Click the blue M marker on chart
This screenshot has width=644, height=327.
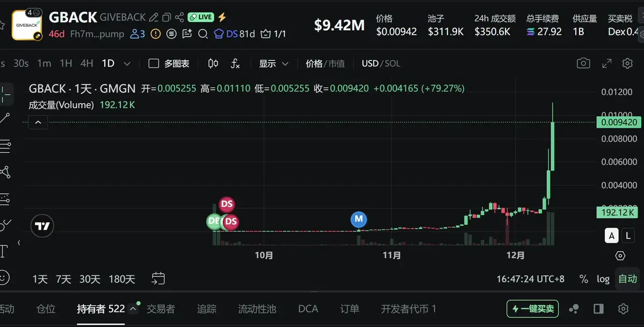point(359,219)
